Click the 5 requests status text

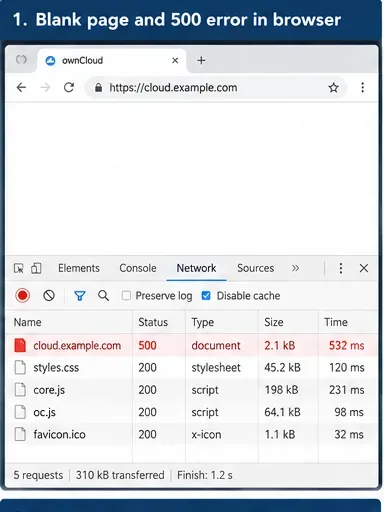tap(38, 475)
